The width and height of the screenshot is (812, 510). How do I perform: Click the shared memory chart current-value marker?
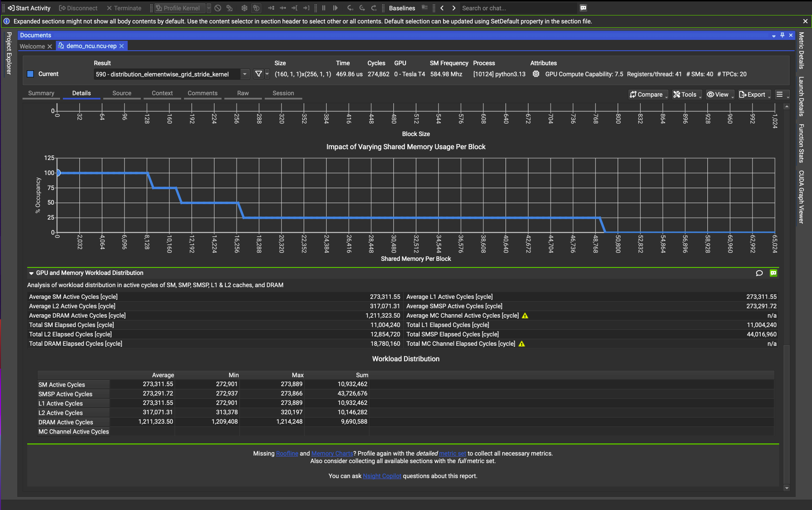coord(58,173)
